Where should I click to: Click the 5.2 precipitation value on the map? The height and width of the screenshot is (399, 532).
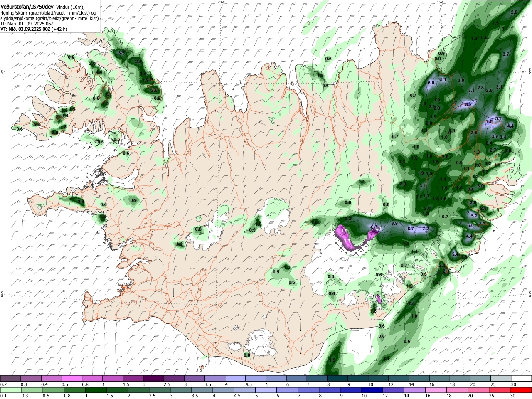[x=474, y=216]
